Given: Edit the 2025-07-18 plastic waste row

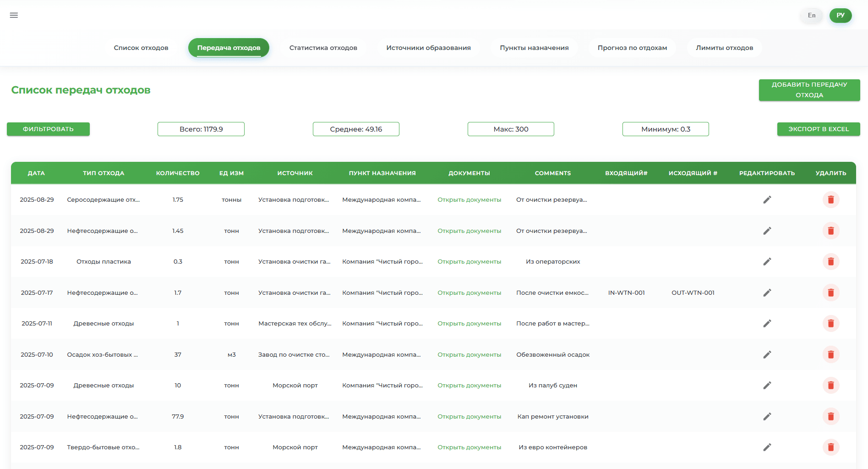Looking at the screenshot, I should click(x=767, y=262).
